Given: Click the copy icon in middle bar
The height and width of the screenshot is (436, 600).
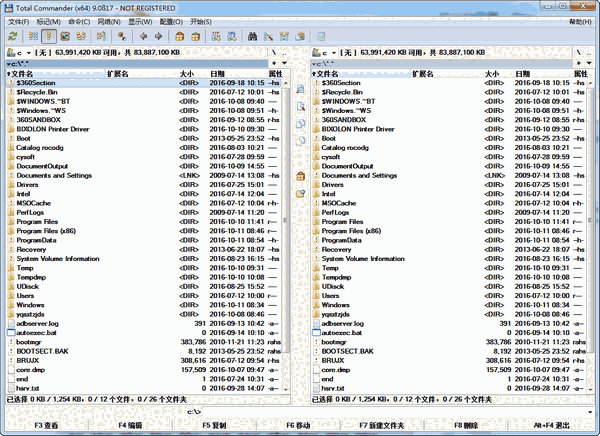Looking at the screenshot, I should [x=300, y=126].
